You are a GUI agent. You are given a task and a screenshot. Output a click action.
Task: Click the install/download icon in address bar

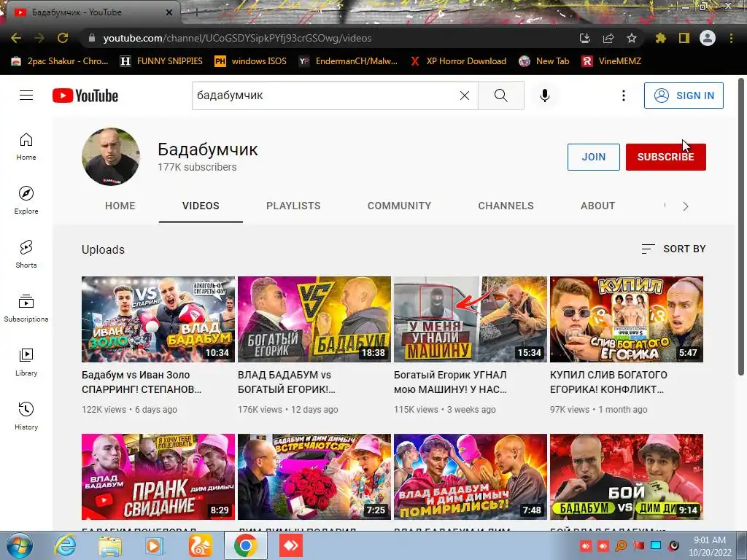(x=585, y=38)
